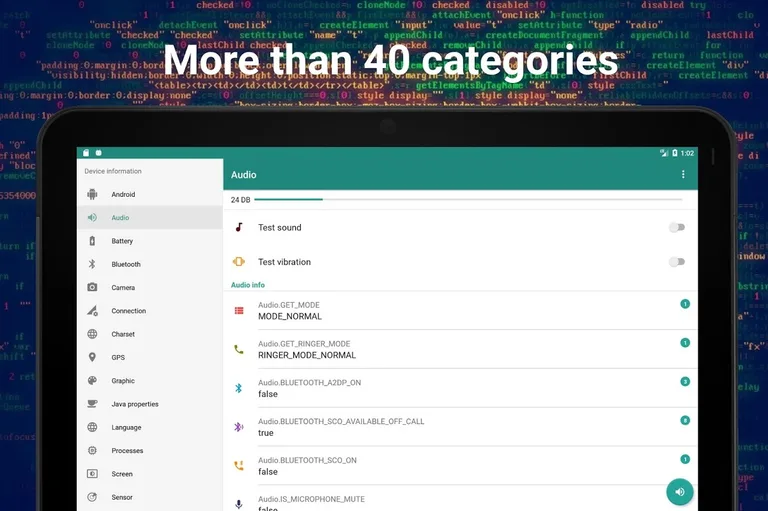This screenshot has height=511, width=768.
Task: Select the Battery menu entry
Action: [150, 241]
